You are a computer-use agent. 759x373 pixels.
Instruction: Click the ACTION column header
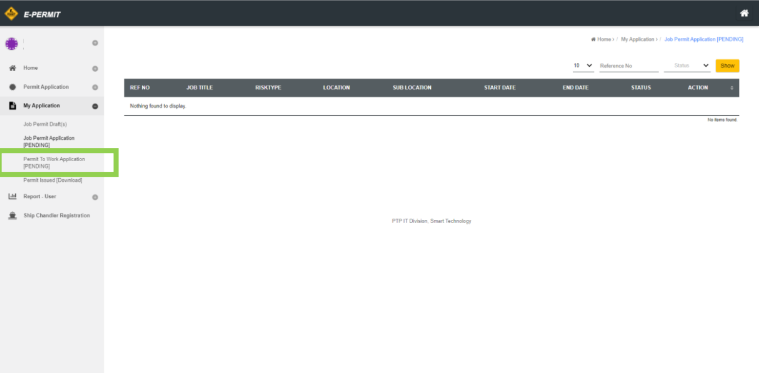click(698, 88)
